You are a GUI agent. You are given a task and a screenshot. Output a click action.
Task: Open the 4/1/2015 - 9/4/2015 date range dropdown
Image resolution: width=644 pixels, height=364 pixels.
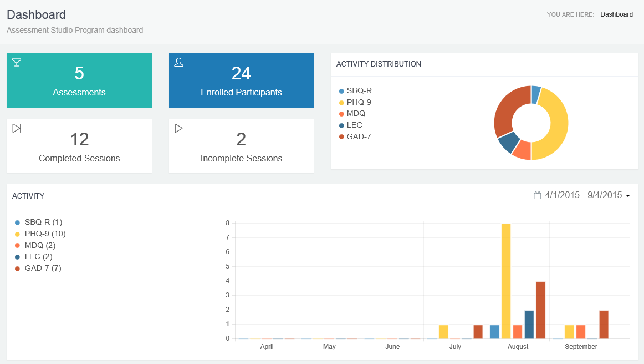click(x=583, y=195)
